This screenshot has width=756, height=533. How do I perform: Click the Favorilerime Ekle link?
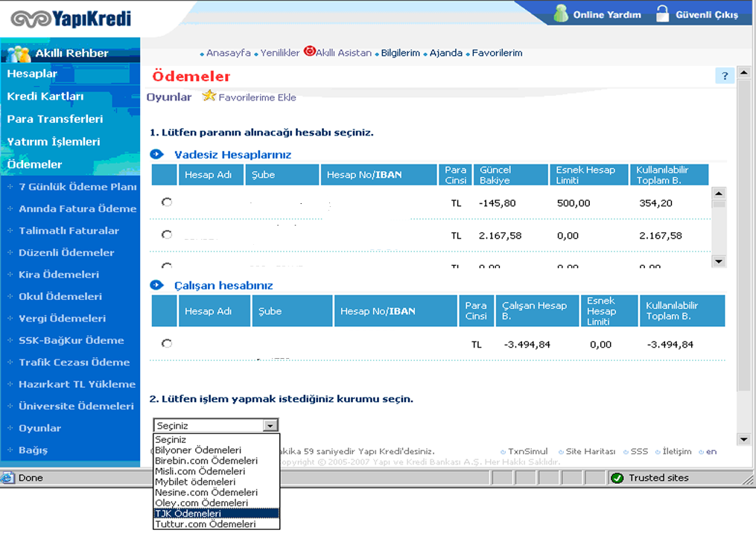click(258, 98)
